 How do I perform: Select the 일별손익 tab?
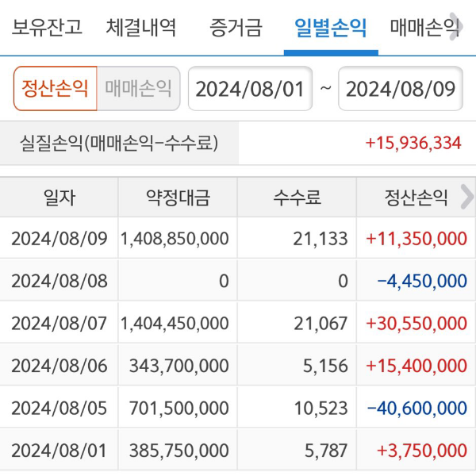coord(330,29)
